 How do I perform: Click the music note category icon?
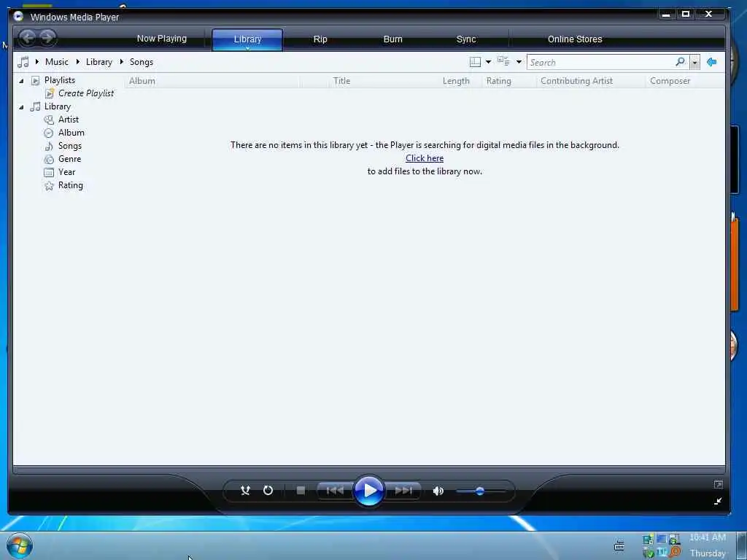tap(23, 62)
